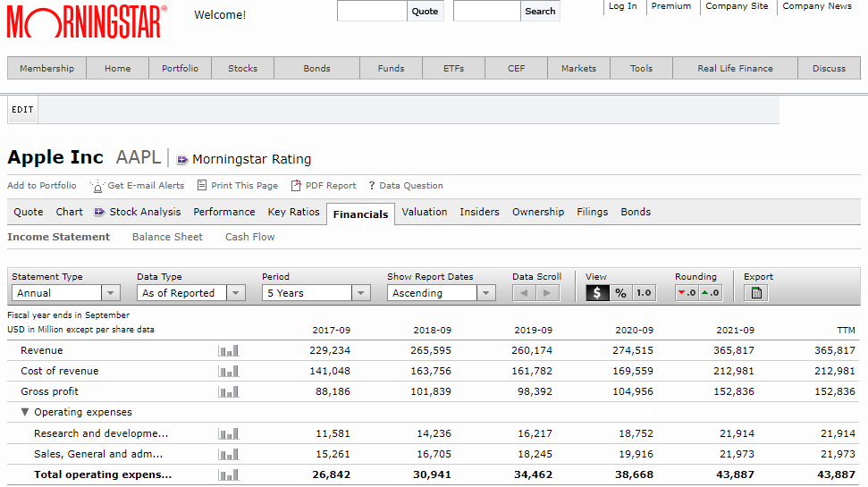Switch to the Key Ratios tab

coord(293,212)
